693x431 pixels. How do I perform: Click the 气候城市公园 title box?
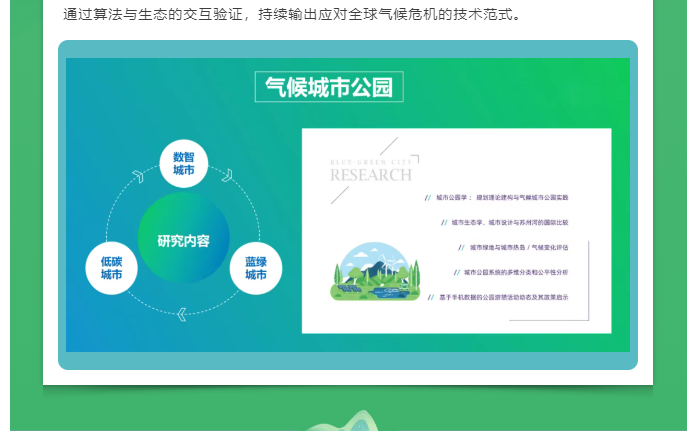coord(329,87)
